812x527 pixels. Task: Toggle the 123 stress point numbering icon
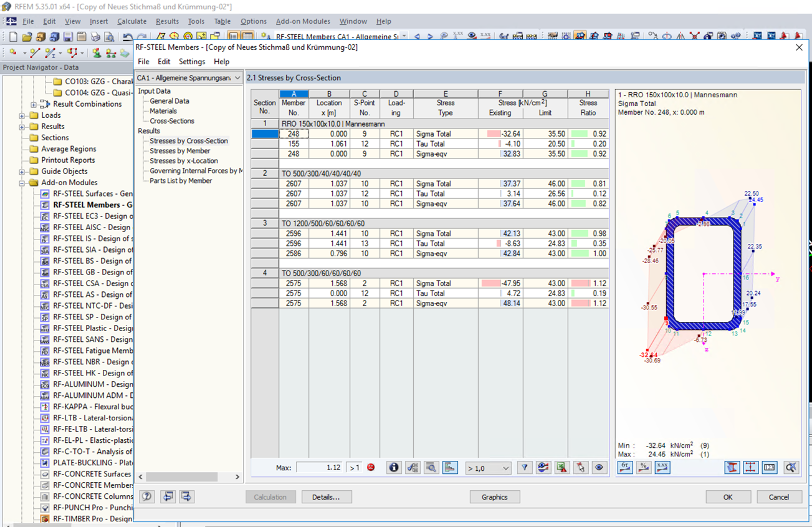(770, 467)
